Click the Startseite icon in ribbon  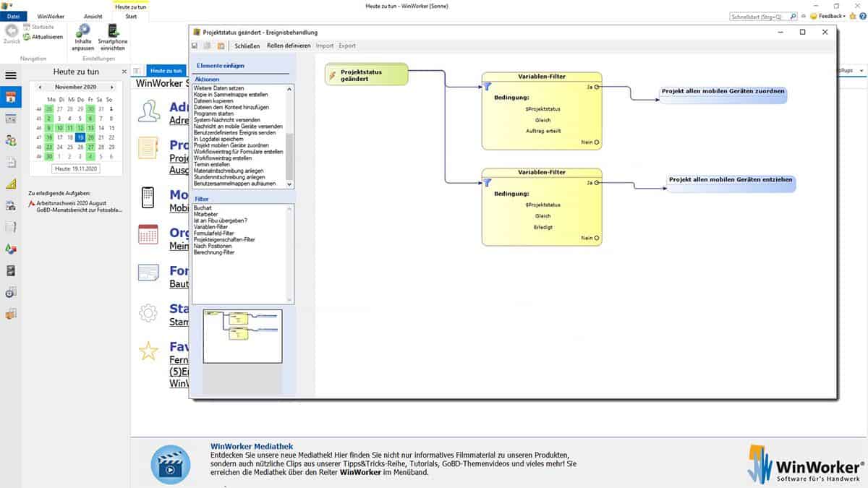coord(27,27)
